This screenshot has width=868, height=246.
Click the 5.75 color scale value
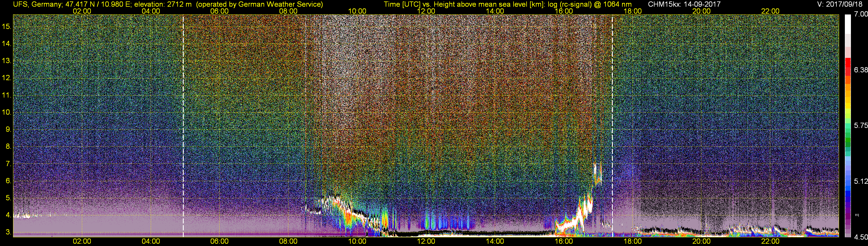[x=860, y=125]
